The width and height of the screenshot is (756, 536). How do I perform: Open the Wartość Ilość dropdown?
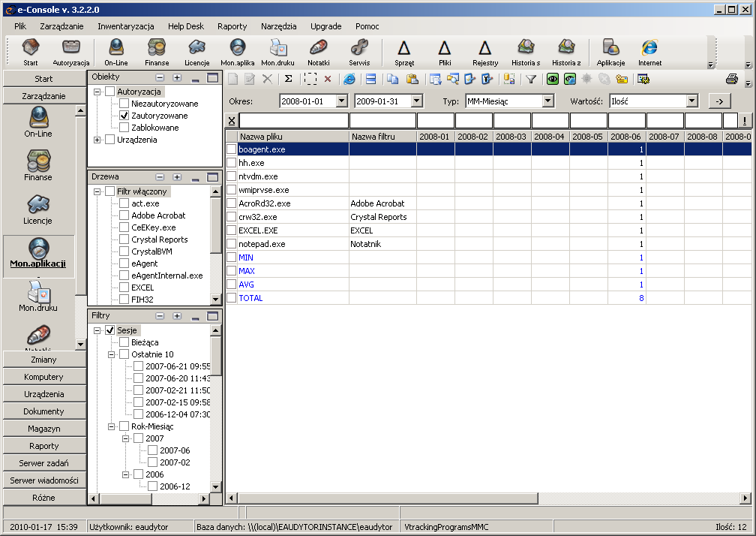point(692,101)
